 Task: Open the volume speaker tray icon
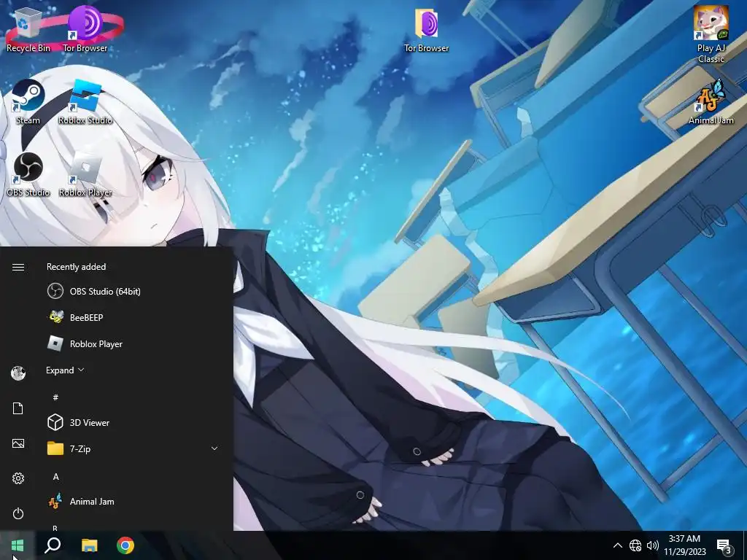tap(653, 545)
